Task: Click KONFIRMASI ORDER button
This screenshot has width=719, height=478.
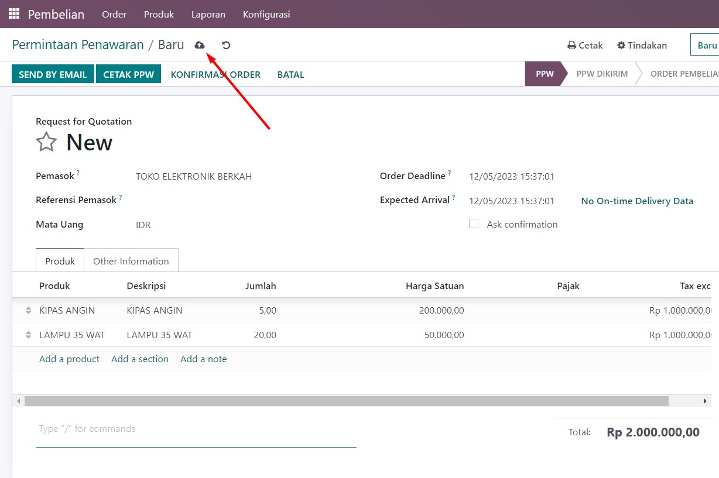Action: coord(216,74)
